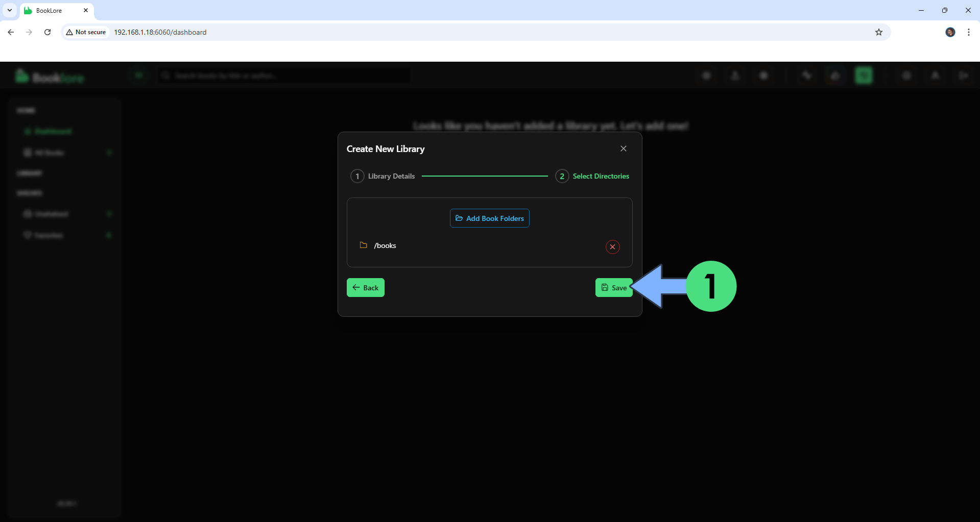Image resolution: width=980 pixels, height=522 pixels.
Task: Close the Create New Library dialog
Action: click(x=624, y=148)
